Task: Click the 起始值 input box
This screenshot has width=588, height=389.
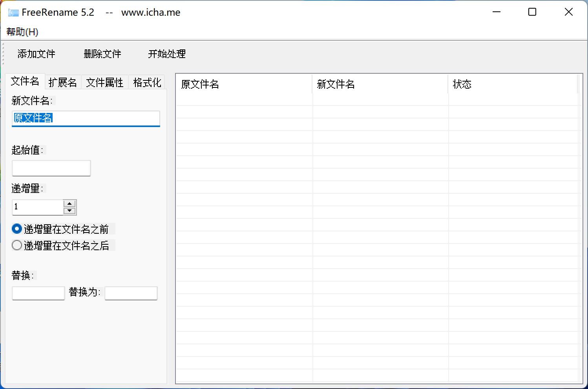Action: pyautogui.click(x=51, y=168)
